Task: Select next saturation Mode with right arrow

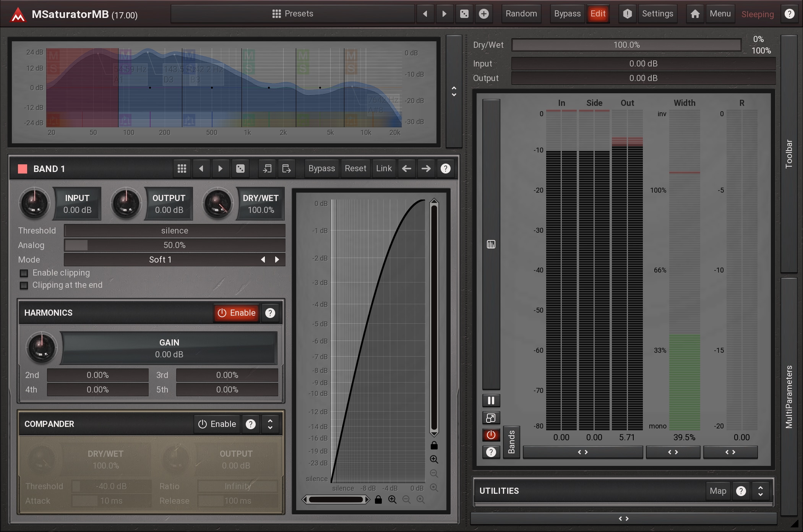Action: [277, 260]
